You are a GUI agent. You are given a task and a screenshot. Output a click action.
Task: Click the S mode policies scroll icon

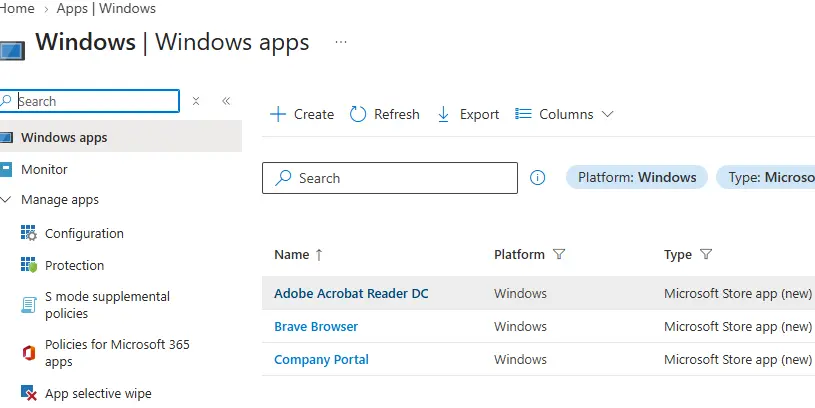coord(29,305)
